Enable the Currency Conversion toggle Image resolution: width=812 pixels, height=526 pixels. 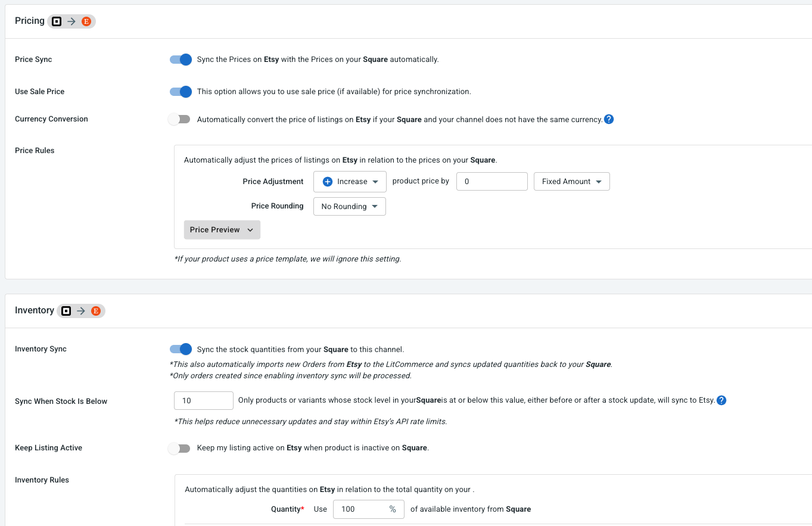[x=179, y=119]
